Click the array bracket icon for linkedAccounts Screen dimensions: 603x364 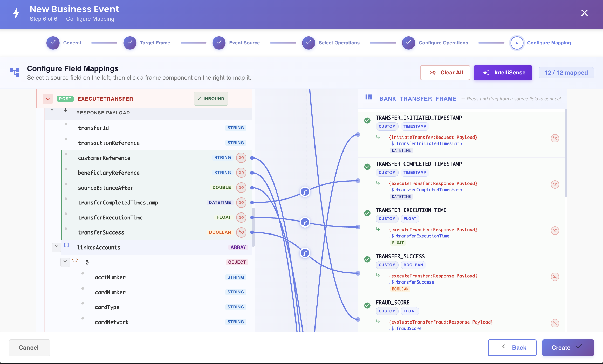[66, 245]
